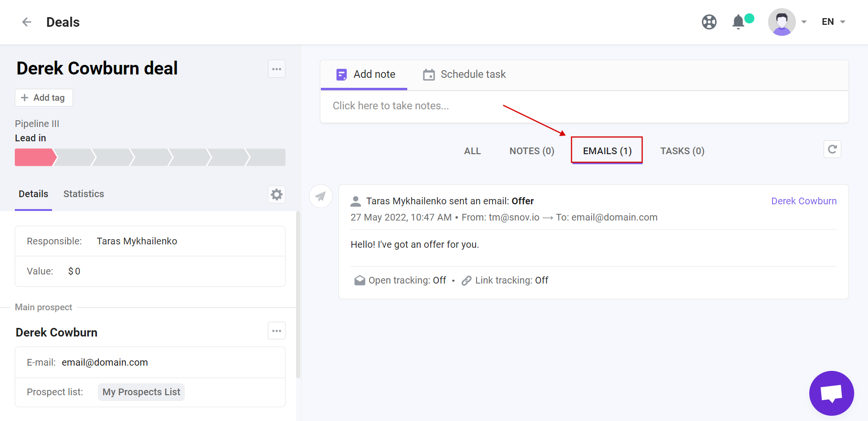
Task: Go back using the arrow beside Deals
Action: coord(27,22)
